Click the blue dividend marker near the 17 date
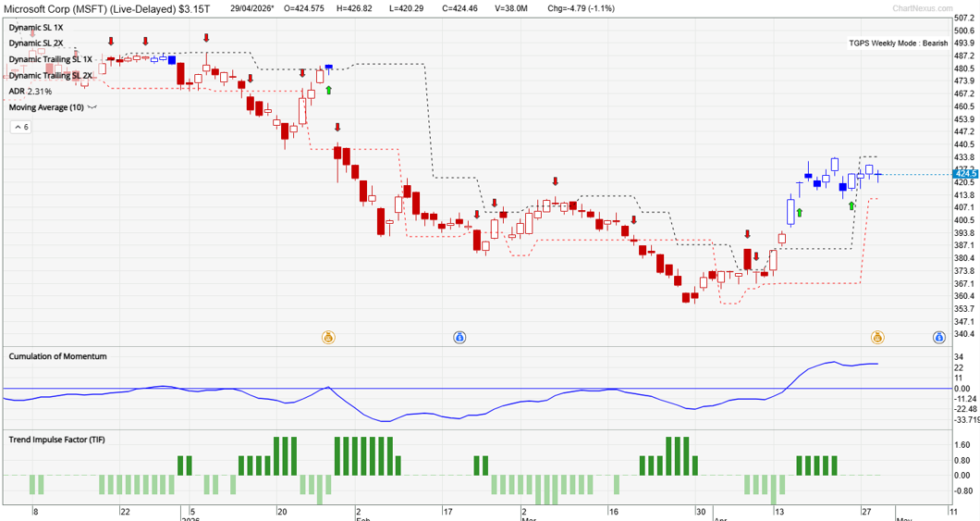 pyautogui.click(x=459, y=338)
